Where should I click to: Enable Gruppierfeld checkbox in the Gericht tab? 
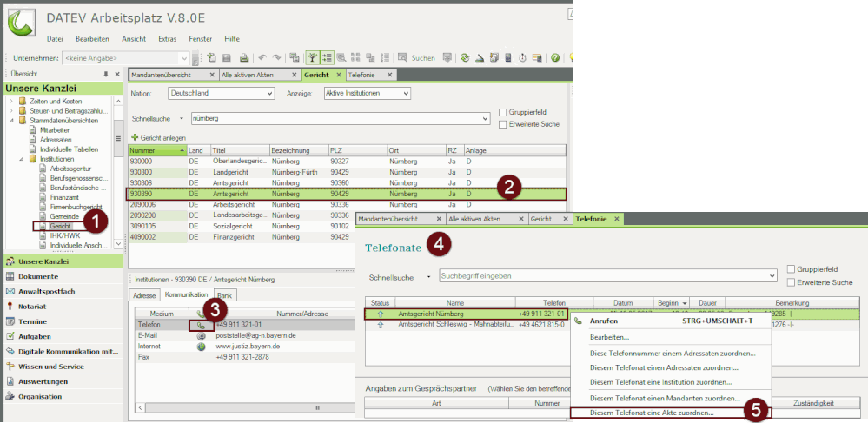[503, 112]
